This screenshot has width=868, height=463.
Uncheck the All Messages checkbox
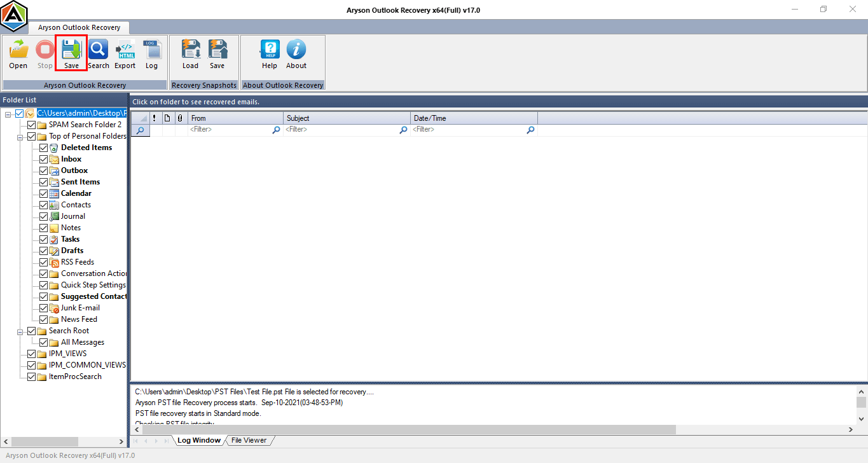tap(43, 342)
